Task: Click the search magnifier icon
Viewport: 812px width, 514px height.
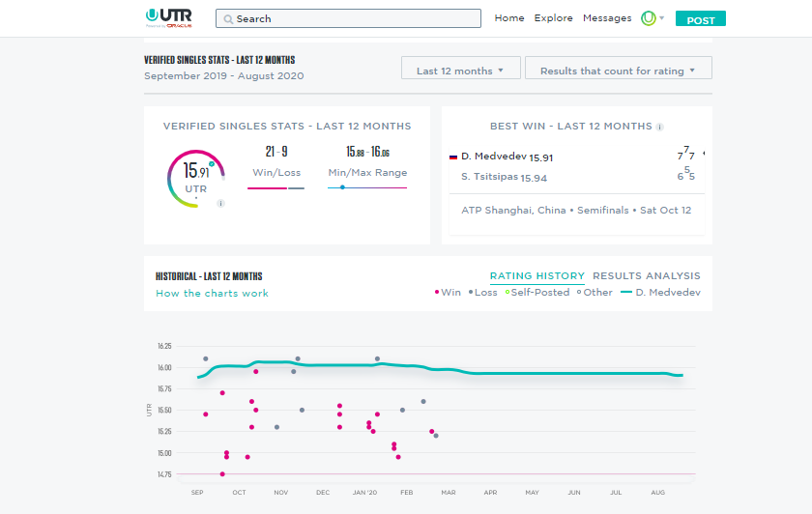Action: (x=228, y=19)
